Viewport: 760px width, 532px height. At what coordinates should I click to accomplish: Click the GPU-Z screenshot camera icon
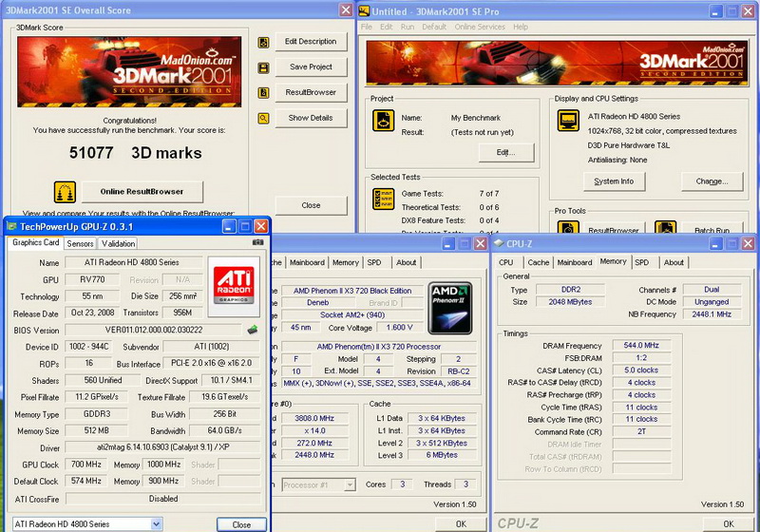(x=257, y=243)
